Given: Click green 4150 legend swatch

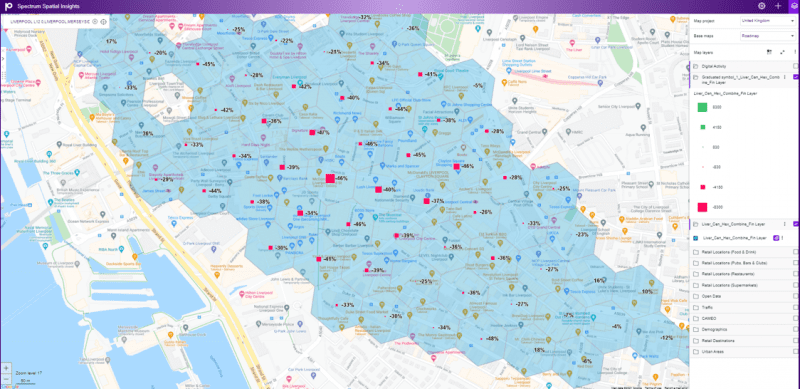Looking at the screenshot, I should tap(702, 127).
